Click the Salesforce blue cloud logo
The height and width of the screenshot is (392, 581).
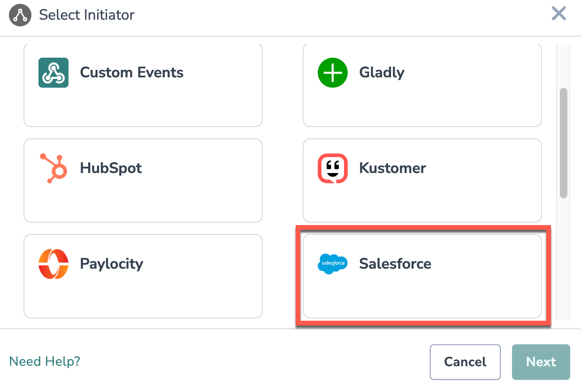pos(332,264)
